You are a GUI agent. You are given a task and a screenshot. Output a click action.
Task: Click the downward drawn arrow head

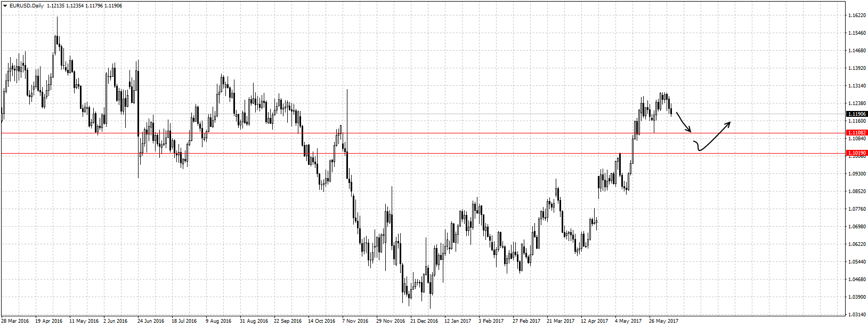pos(689,130)
